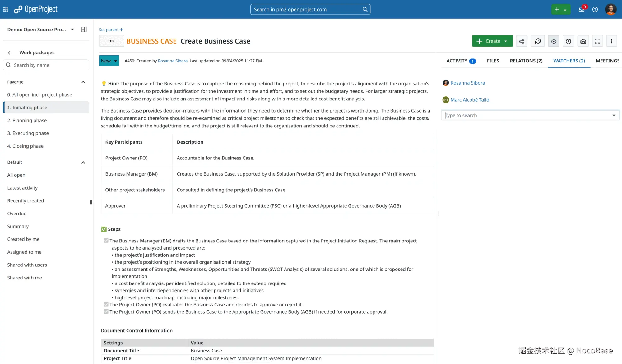Set a reminder with clock icon

click(x=568, y=41)
